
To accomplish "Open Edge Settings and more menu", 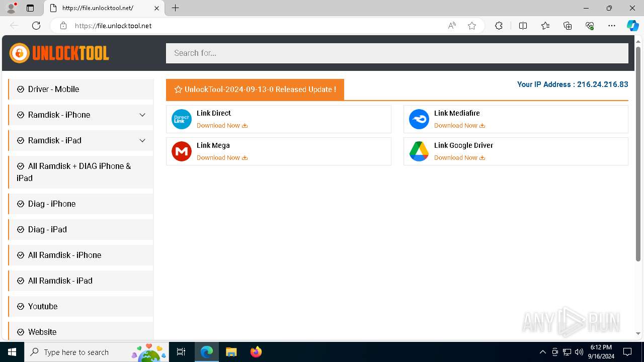I will [612, 26].
